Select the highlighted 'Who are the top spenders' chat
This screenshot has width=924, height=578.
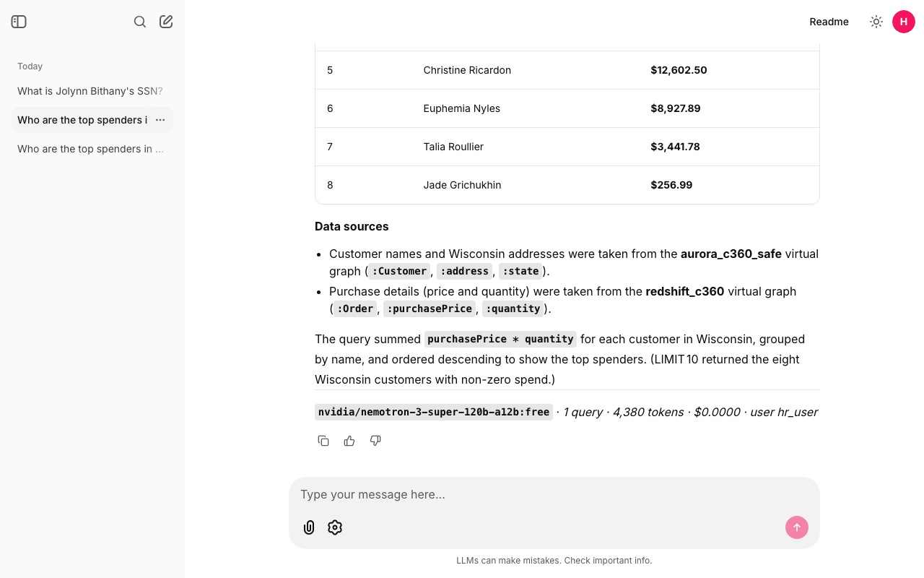tap(82, 120)
